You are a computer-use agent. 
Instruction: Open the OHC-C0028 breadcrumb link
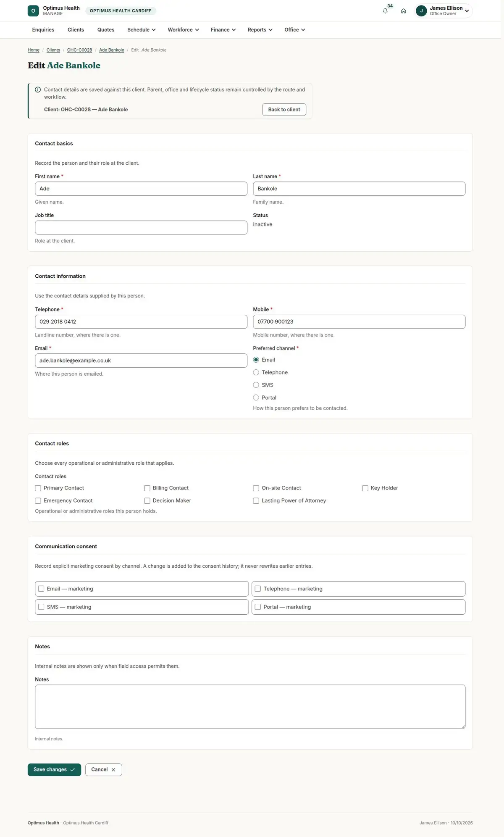[79, 50]
